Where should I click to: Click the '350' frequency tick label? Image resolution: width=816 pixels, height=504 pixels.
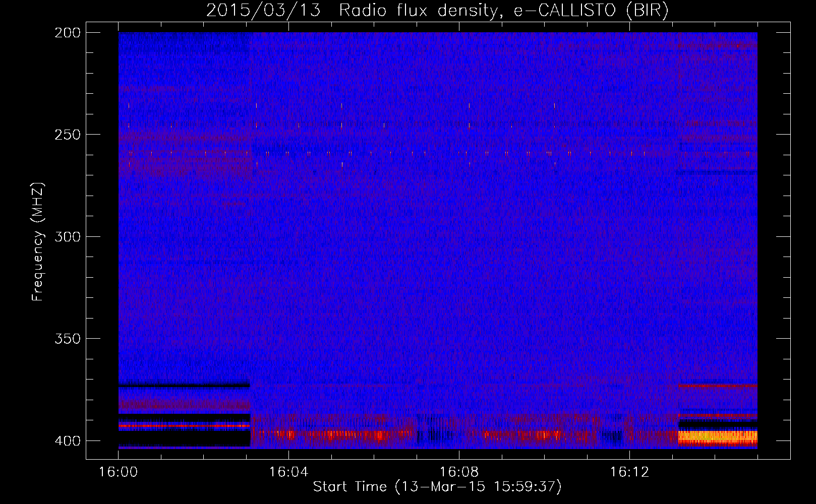pos(68,339)
